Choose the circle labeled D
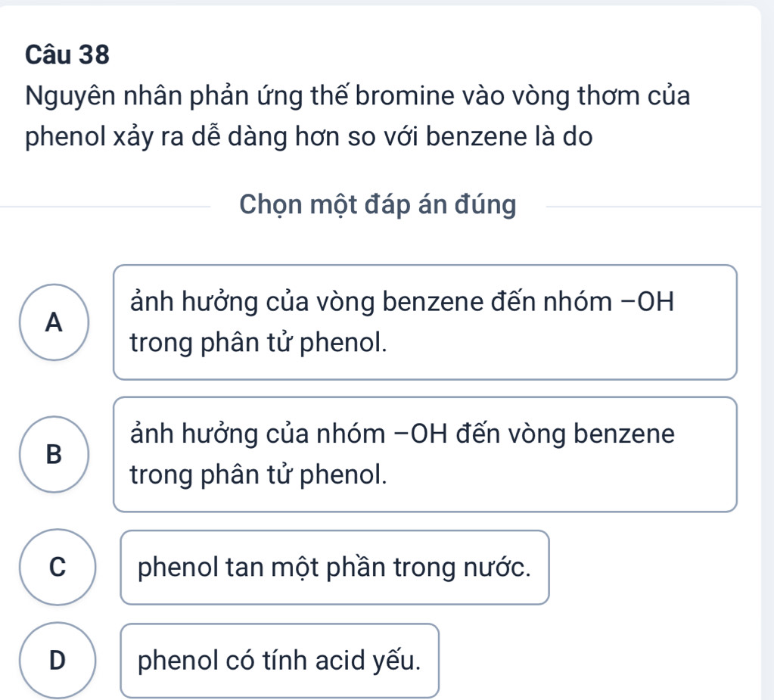Viewport: 774px width, 700px height. [x=58, y=660]
